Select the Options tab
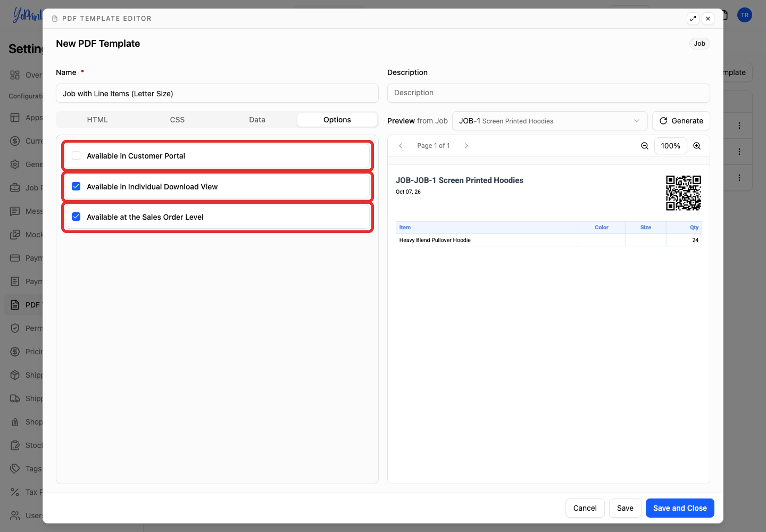The height and width of the screenshot is (532, 766). pos(337,120)
